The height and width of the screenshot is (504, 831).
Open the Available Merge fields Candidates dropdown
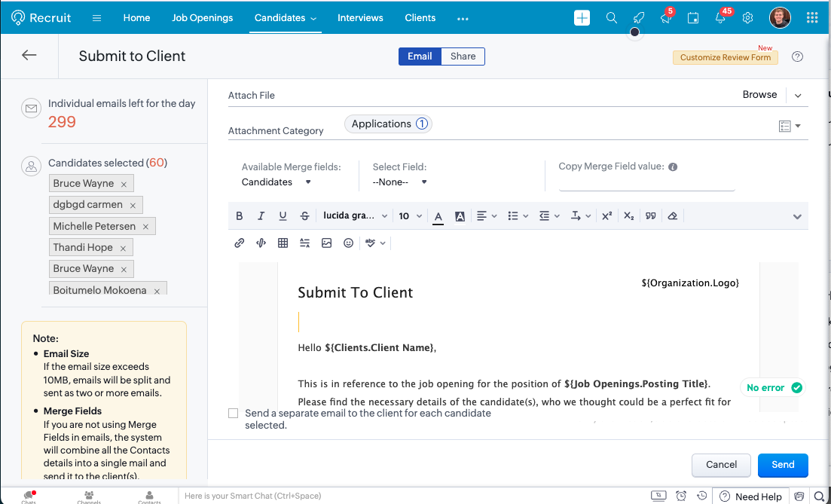click(276, 182)
